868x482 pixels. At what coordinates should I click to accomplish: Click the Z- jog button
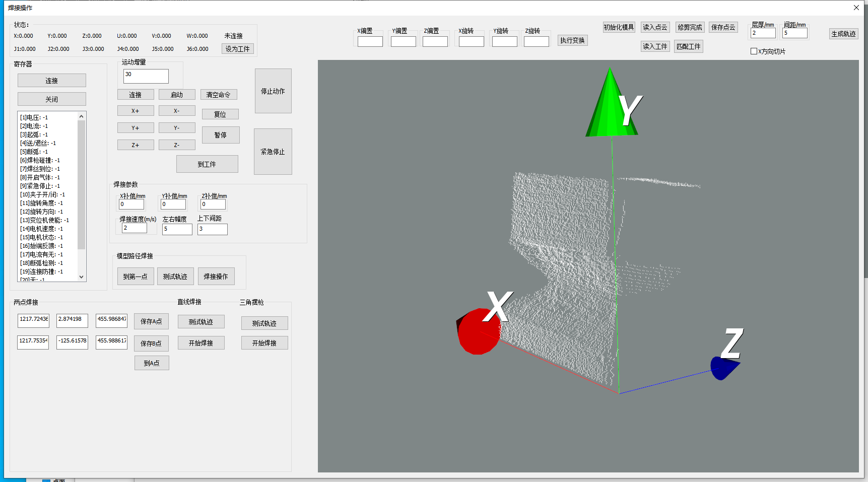pyautogui.click(x=177, y=145)
